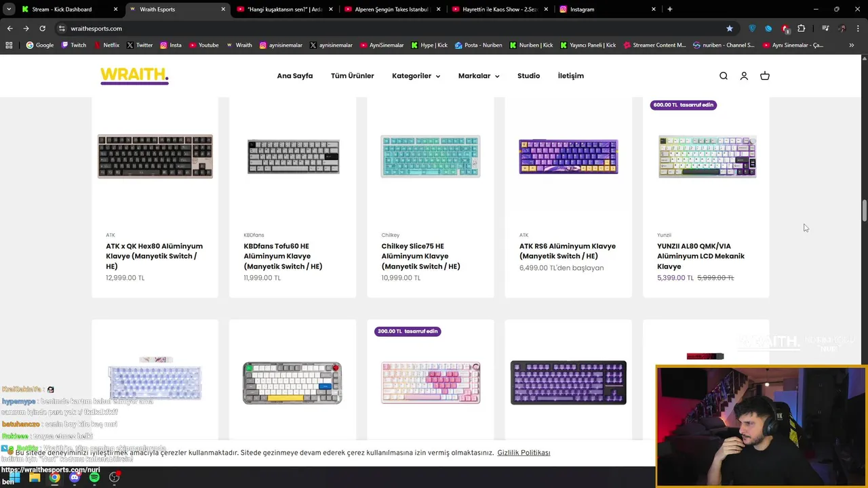Open the browser extensions puzzle icon
The image size is (868, 488).
click(802, 28)
